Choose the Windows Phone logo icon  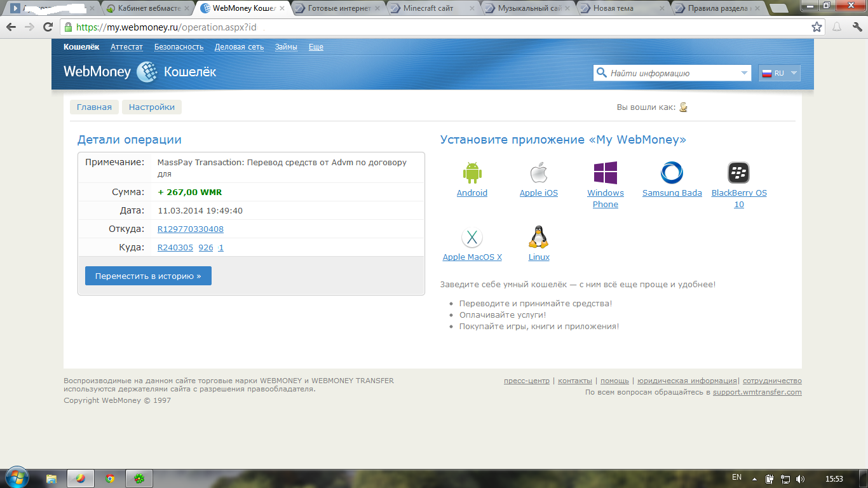click(x=606, y=173)
